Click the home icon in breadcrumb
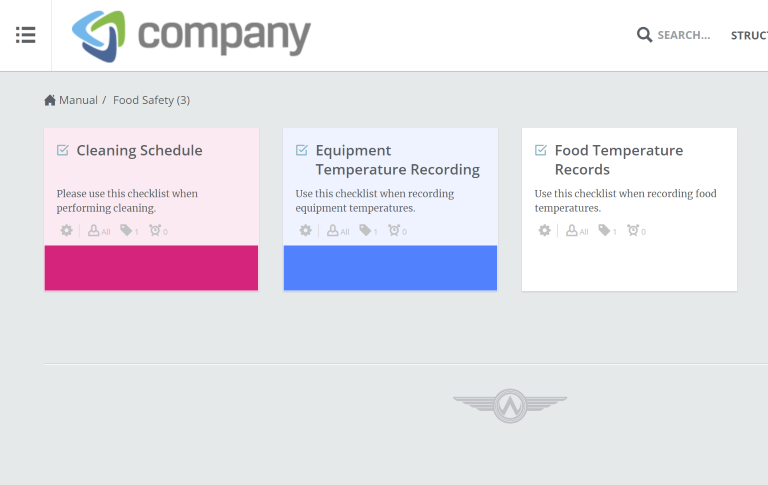The height and width of the screenshot is (485, 768). [x=50, y=100]
